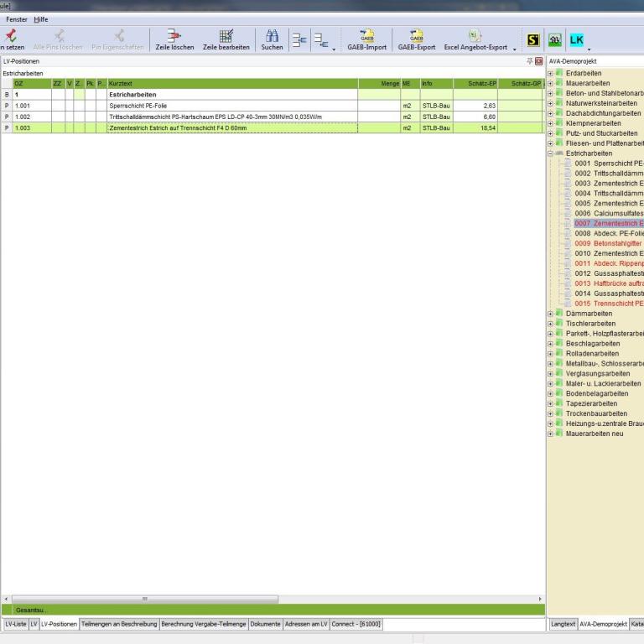
Task: Expand the Mauerarbeiten tree node
Action: 550,83
